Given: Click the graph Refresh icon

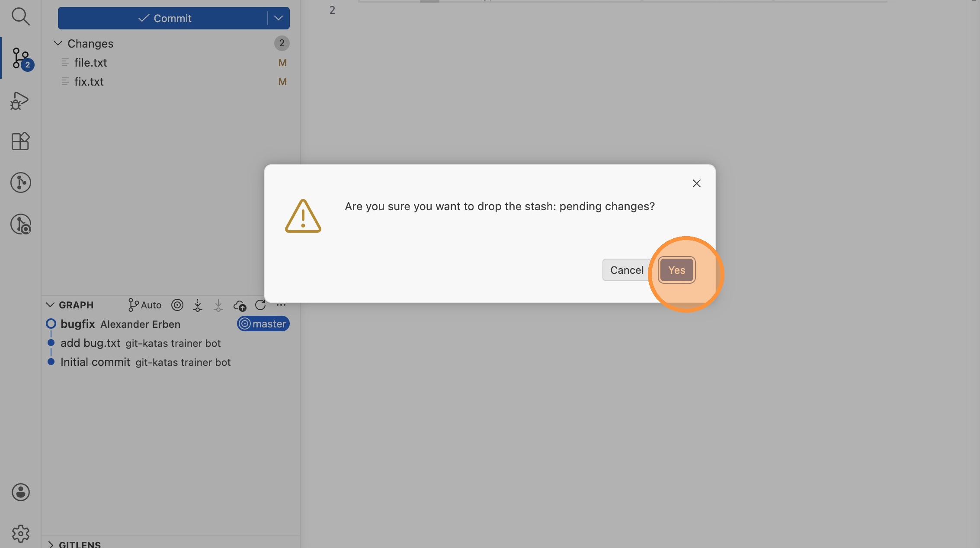Looking at the screenshot, I should (x=260, y=305).
